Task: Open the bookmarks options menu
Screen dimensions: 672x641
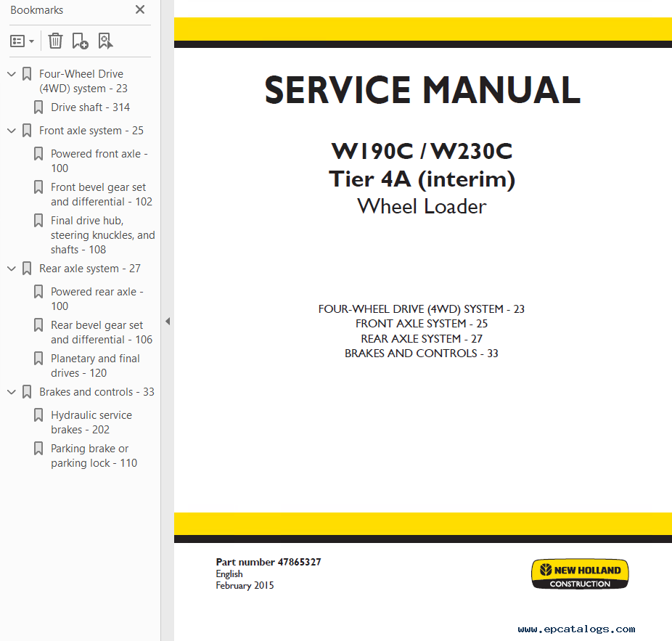Action: (x=22, y=41)
